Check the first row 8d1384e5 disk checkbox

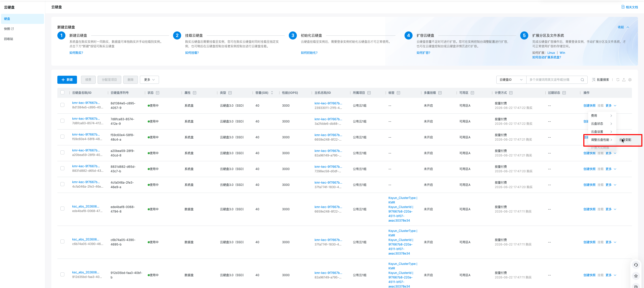62,105
